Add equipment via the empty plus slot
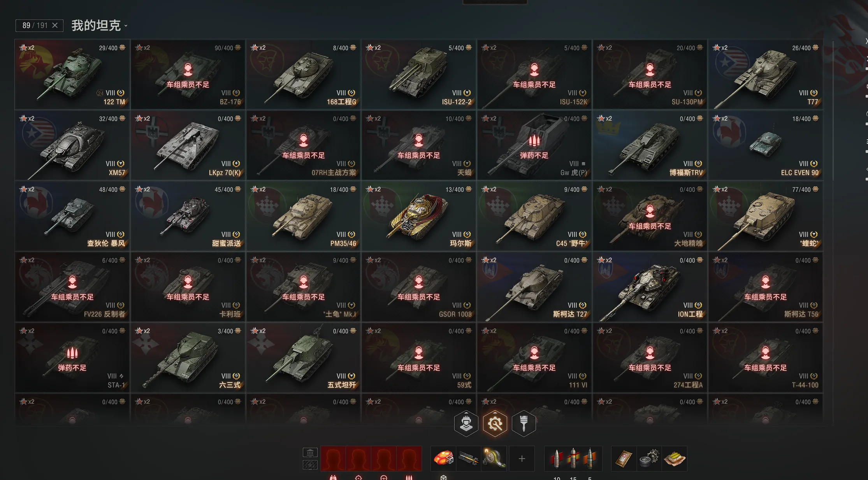This screenshot has height=480, width=868. coord(522,459)
